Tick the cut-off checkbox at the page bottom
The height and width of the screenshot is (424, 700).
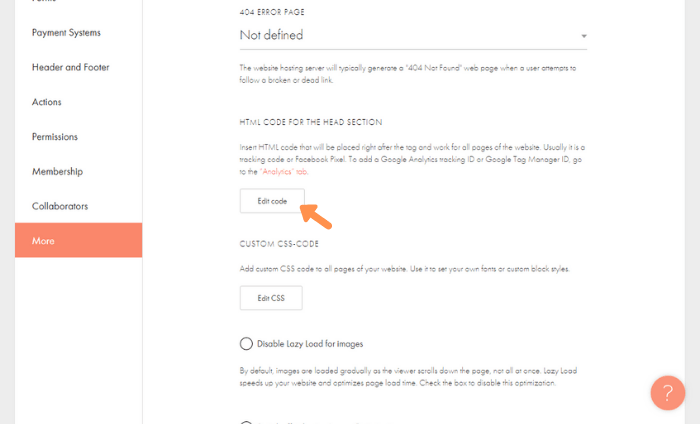tap(246, 422)
